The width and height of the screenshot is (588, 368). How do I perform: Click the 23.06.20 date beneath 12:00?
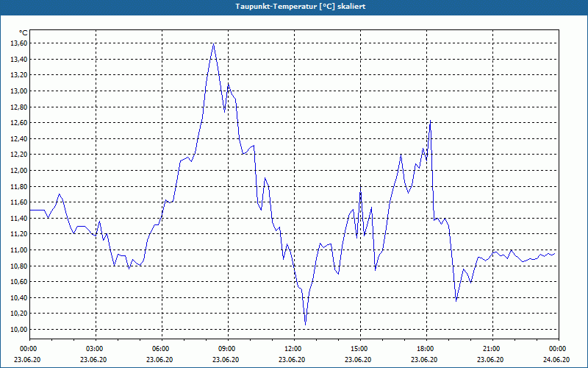(292, 359)
